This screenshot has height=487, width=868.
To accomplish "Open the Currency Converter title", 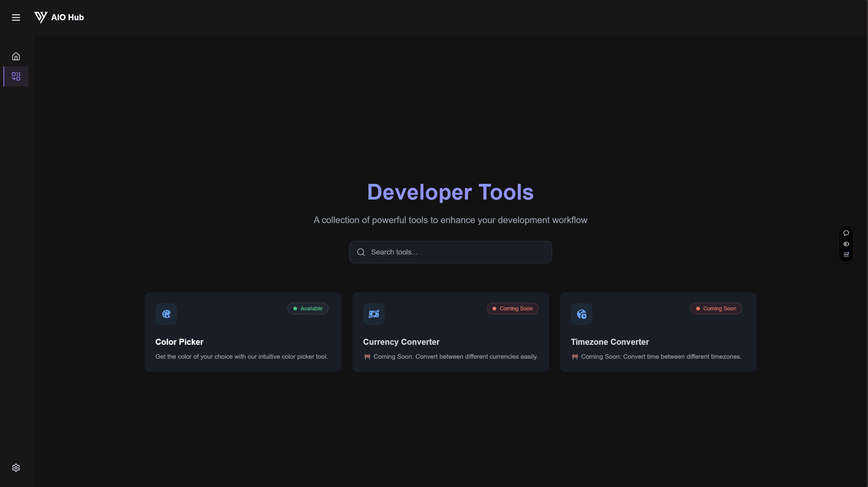I will [401, 342].
